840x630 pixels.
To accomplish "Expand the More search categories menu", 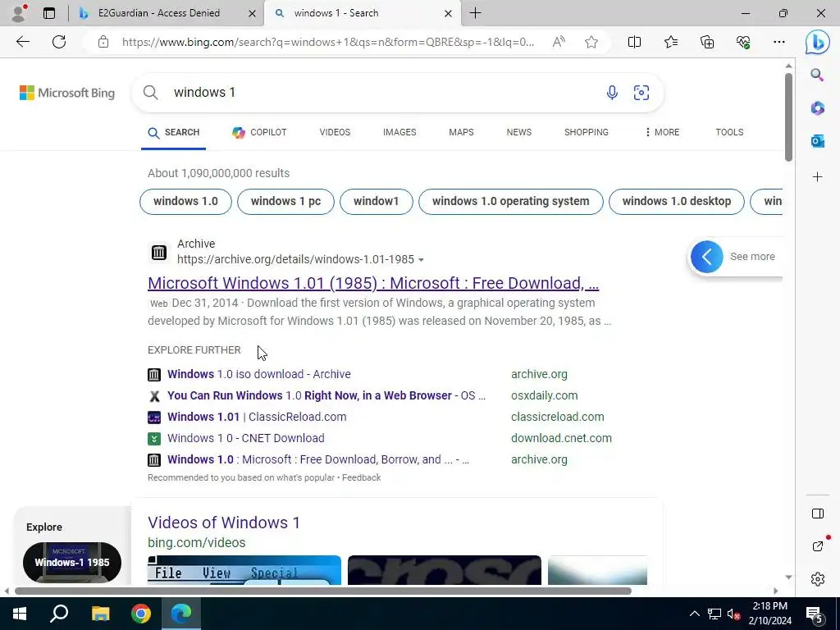I will pos(662,132).
